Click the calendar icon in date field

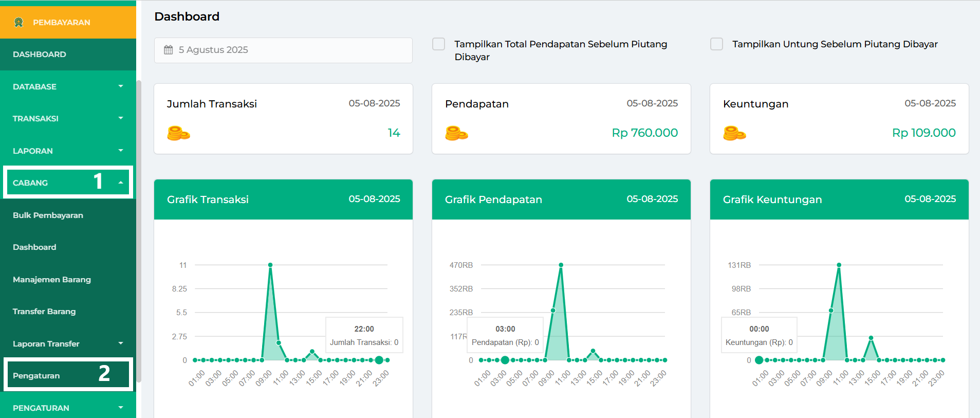point(168,50)
